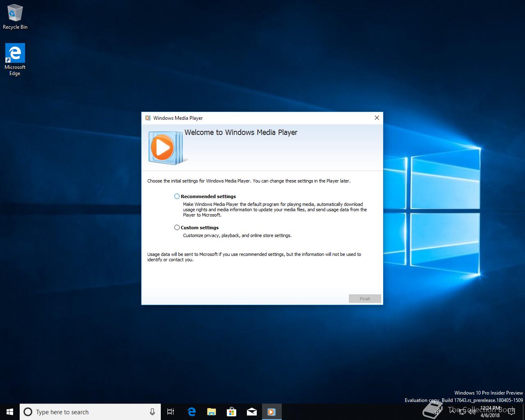Image resolution: width=525 pixels, height=420 pixels.
Task: Open Microsoft Edge desktop shortcut
Action: coord(15,60)
